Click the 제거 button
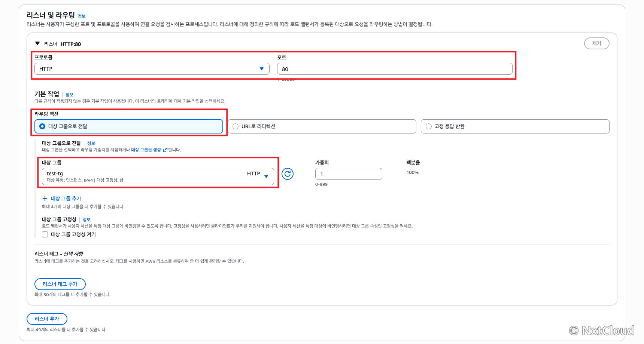This screenshot has width=644, height=344. 597,43
